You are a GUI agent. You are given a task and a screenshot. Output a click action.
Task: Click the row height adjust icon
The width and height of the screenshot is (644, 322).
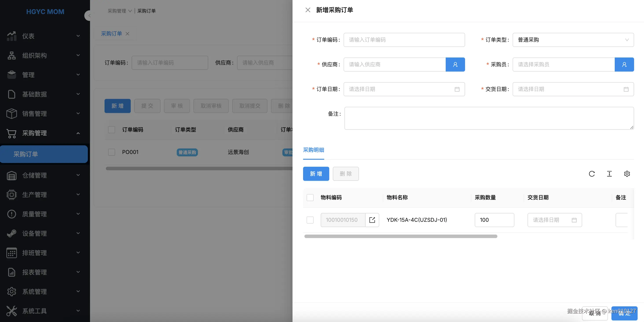click(x=609, y=174)
